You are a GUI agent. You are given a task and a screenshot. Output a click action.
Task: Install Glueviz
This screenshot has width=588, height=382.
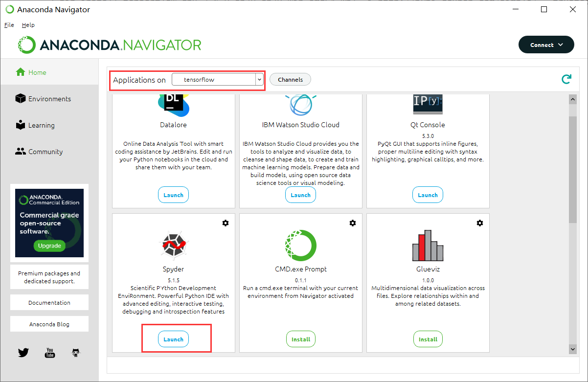point(428,339)
